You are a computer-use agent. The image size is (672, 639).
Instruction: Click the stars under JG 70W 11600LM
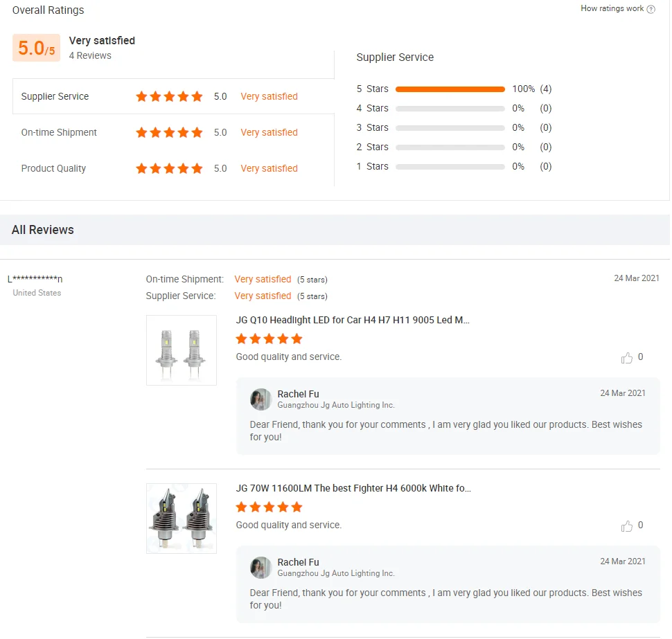tap(269, 507)
